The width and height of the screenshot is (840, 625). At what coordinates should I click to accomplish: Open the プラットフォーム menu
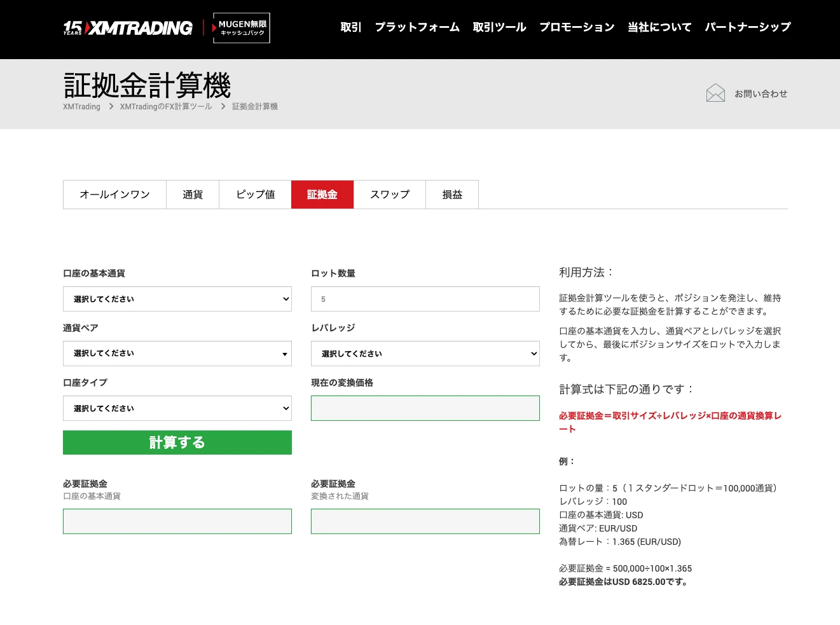coord(417,27)
